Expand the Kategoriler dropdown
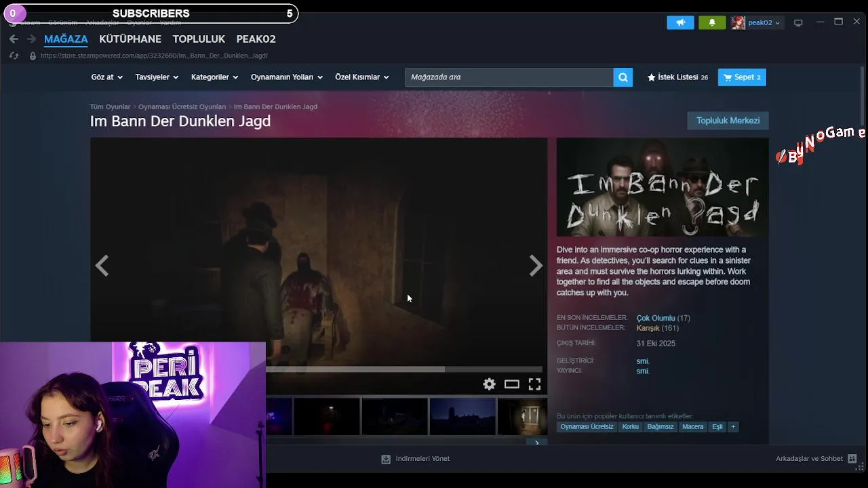The height and width of the screenshot is (488, 868). click(214, 77)
